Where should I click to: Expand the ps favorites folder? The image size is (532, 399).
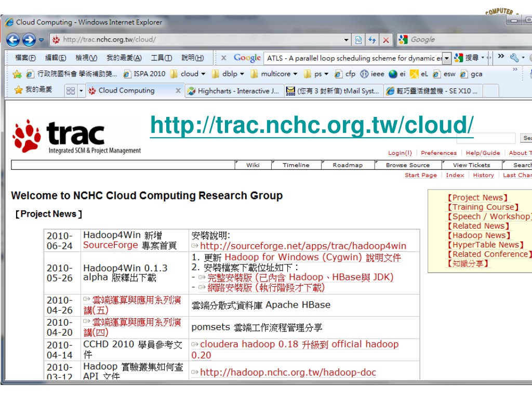click(316, 74)
